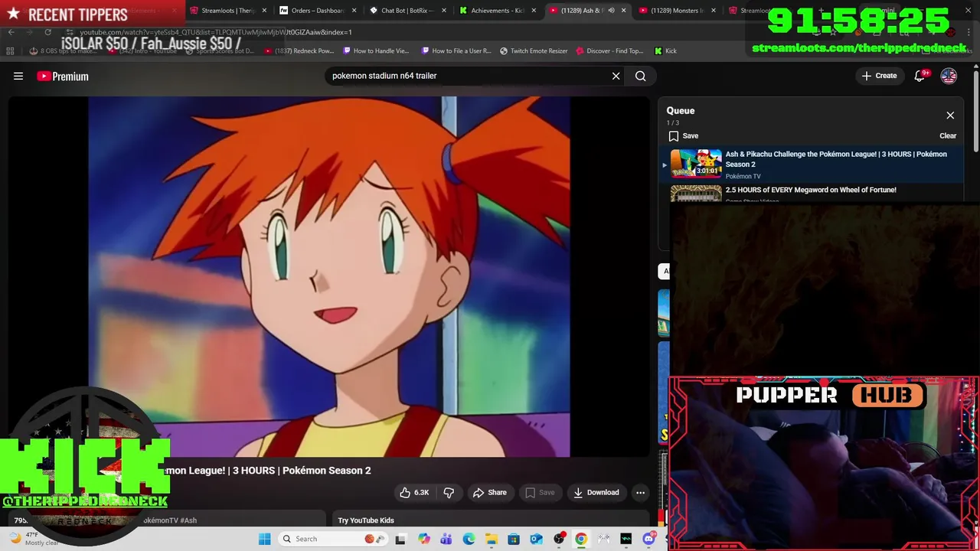Open the Wheel of Fortune Megaword queue video
The width and height of the screenshot is (980, 551).
[811, 190]
